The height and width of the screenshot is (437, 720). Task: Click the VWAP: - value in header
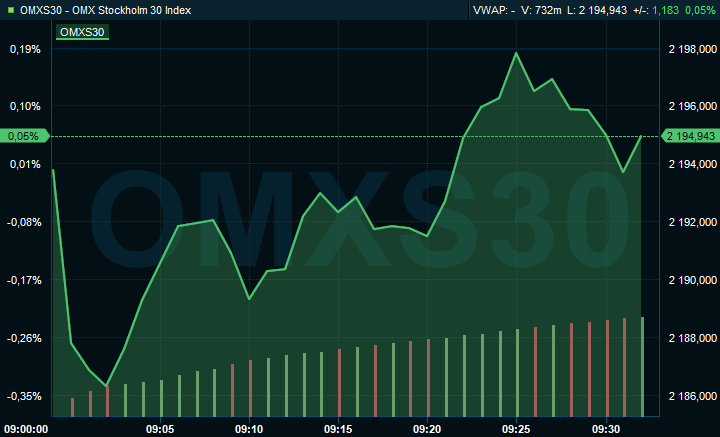494,10
